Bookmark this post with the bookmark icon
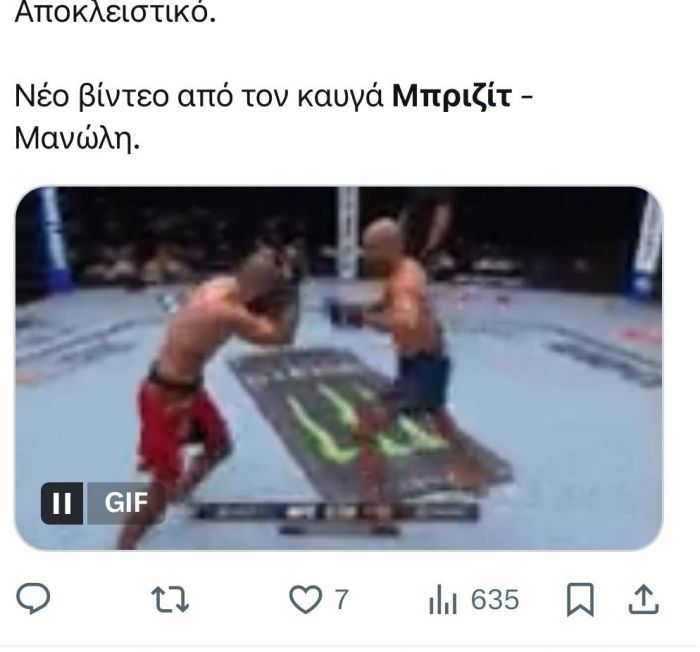The height and width of the screenshot is (652, 700). pyautogui.click(x=580, y=599)
